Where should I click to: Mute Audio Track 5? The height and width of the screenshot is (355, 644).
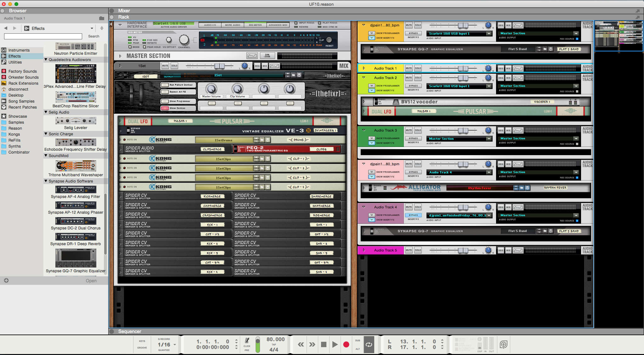(x=409, y=250)
